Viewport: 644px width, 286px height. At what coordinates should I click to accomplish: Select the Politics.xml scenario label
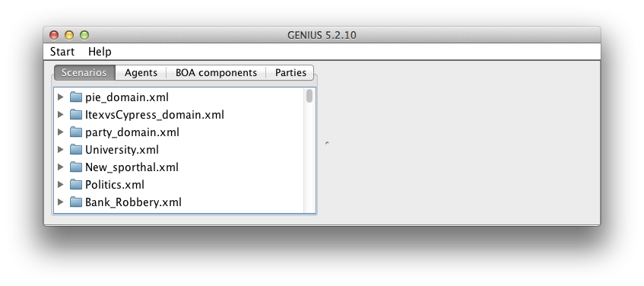click(115, 185)
